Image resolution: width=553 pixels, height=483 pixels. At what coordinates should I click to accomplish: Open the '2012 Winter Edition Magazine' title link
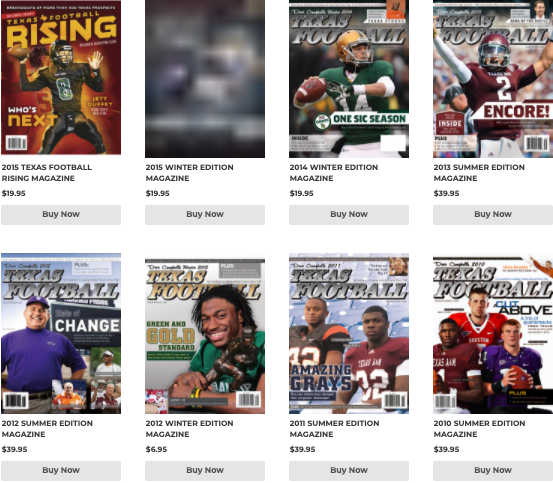click(189, 429)
